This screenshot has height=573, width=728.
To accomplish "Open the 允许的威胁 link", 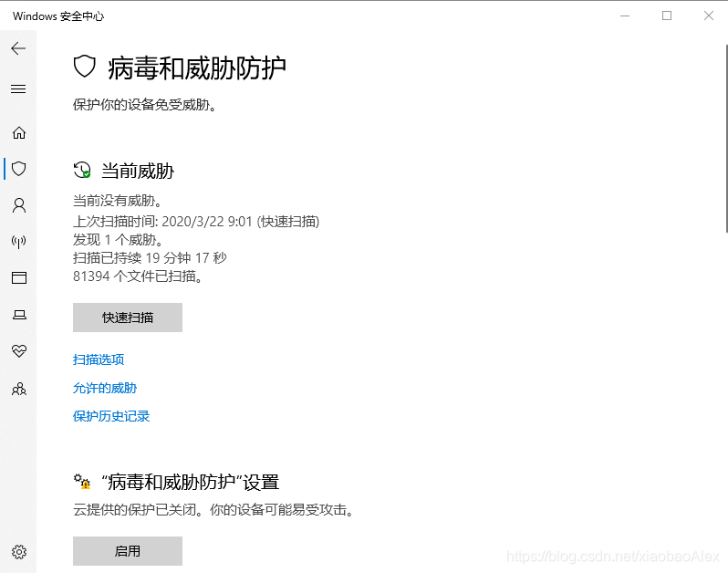I will tap(105, 388).
